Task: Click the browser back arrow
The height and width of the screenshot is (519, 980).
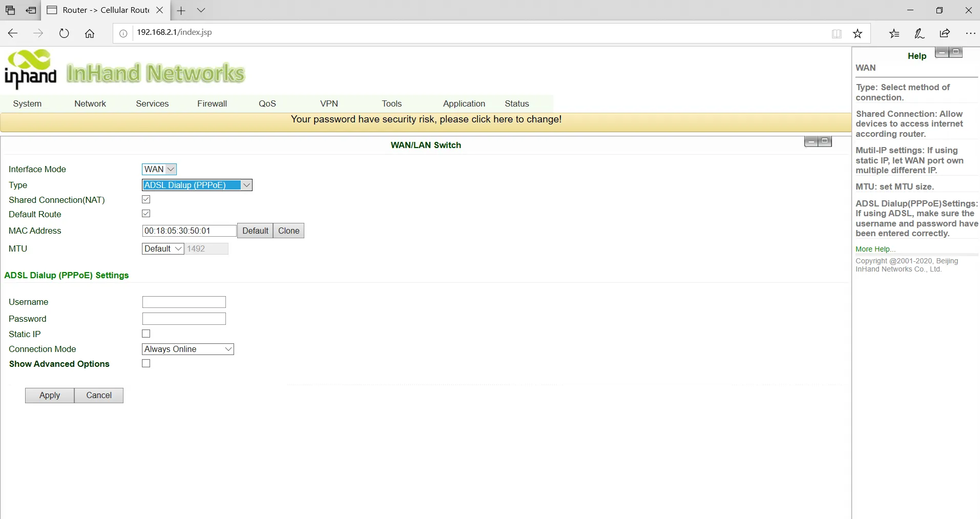Action: click(x=13, y=33)
